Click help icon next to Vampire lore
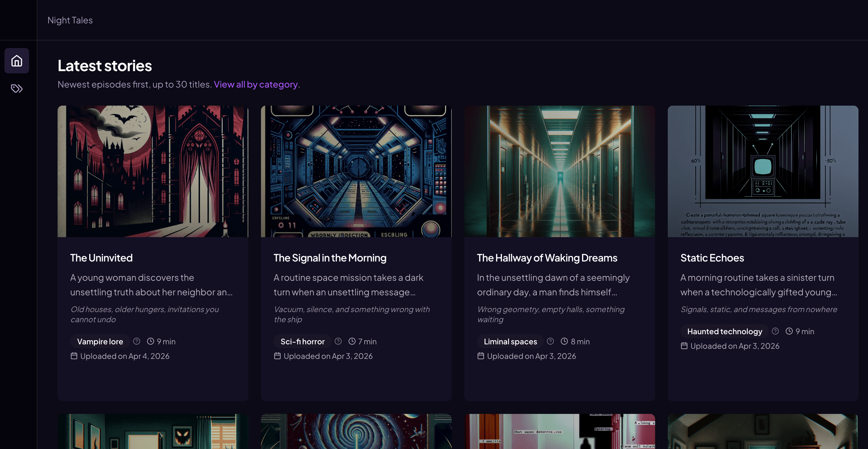Screen dimensions: 868x449 (136, 341)
